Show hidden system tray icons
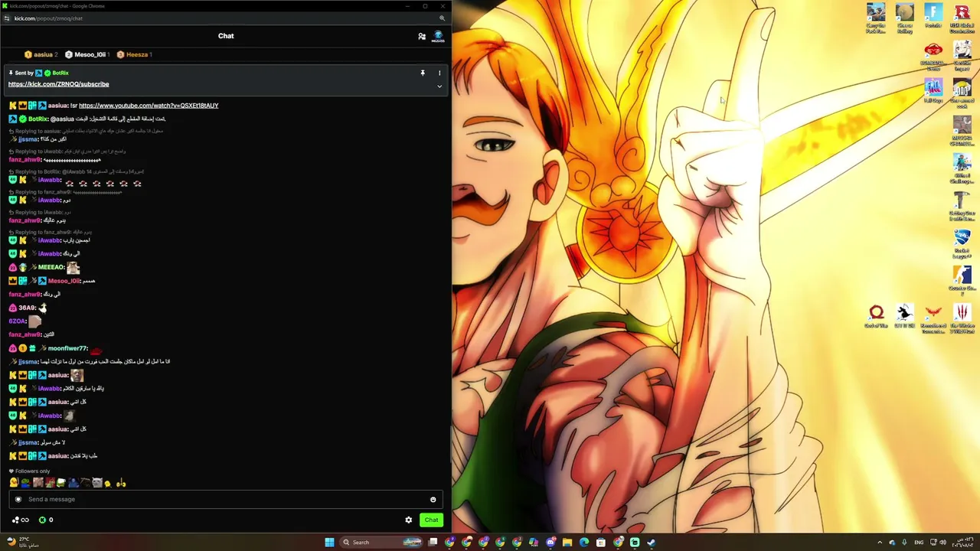The height and width of the screenshot is (551, 980). coord(879,543)
